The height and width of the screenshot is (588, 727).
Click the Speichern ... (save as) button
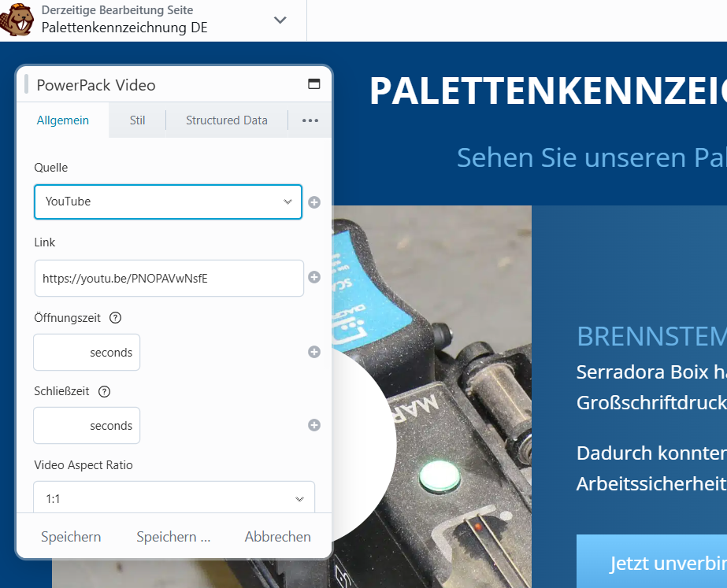pyautogui.click(x=173, y=537)
